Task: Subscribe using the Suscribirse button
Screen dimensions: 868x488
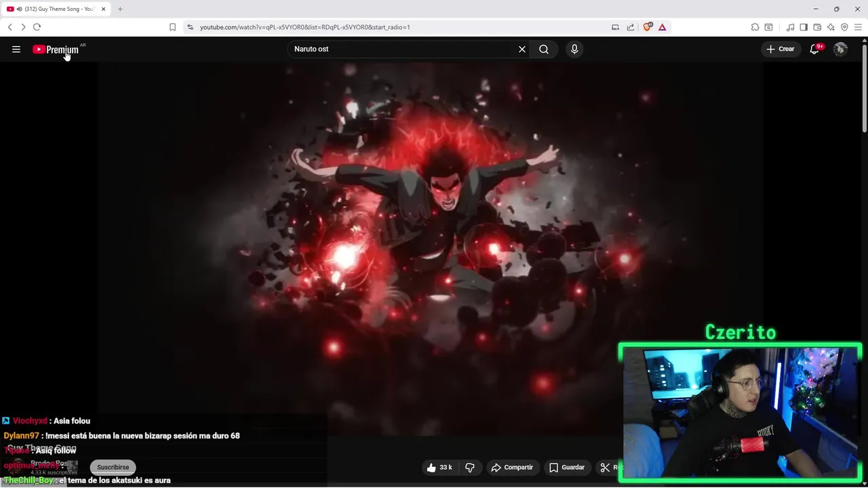Action: click(x=113, y=467)
